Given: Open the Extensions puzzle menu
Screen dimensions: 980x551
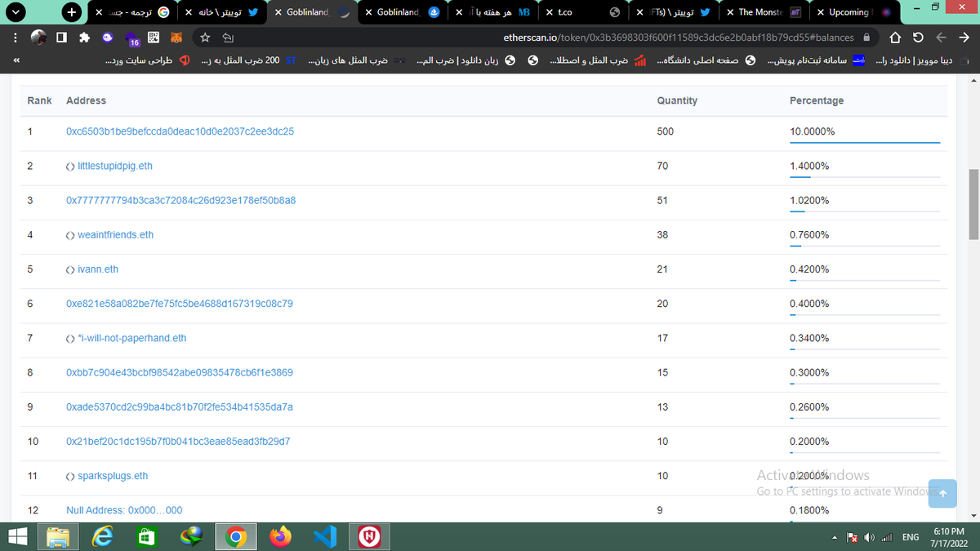Looking at the screenshot, I should (x=85, y=38).
